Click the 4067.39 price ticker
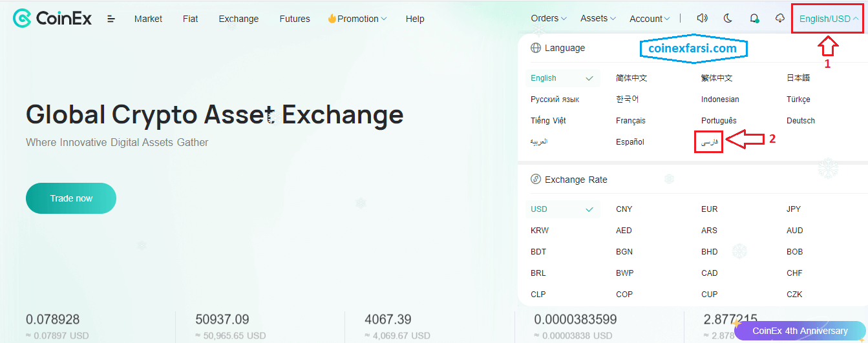This screenshot has width=868, height=343. click(x=388, y=319)
